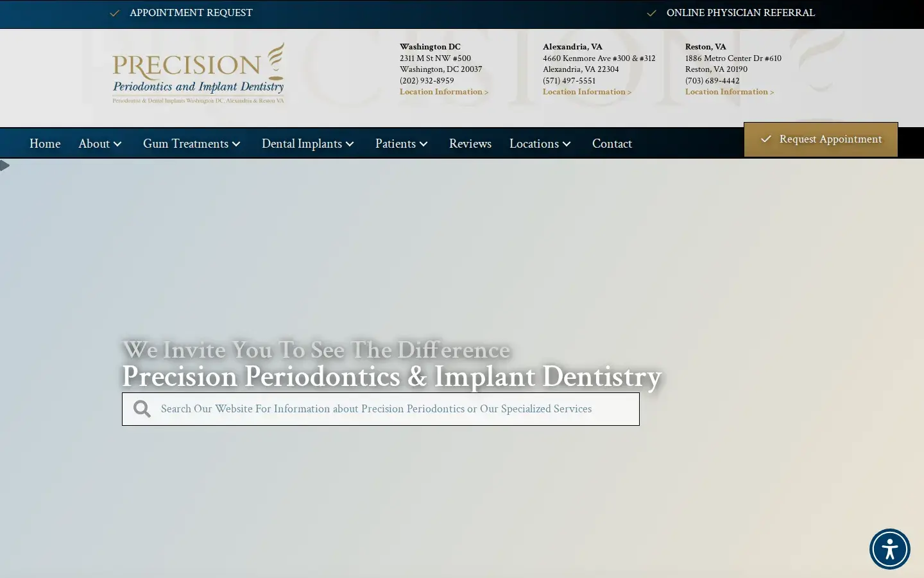Open the Patients menu item
The width and height of the screenshot is (924, 578).
coord(395,143)
